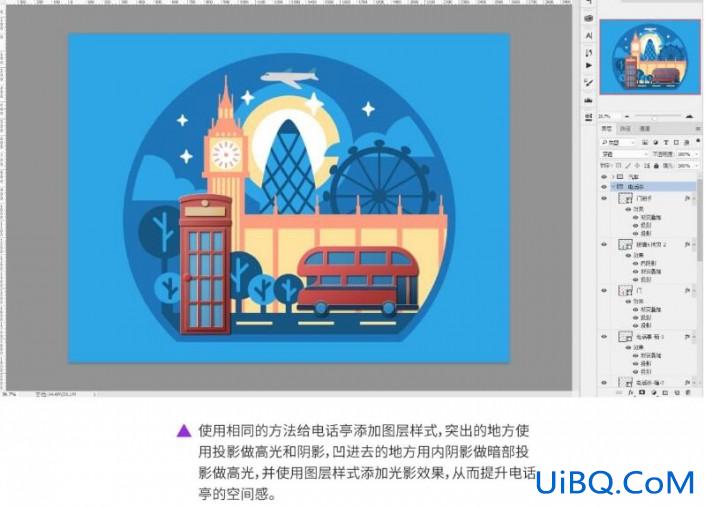Click new adjustment layer half-circle icon
Viewport: 705px width, 507px height.
[x=653, y=393]
